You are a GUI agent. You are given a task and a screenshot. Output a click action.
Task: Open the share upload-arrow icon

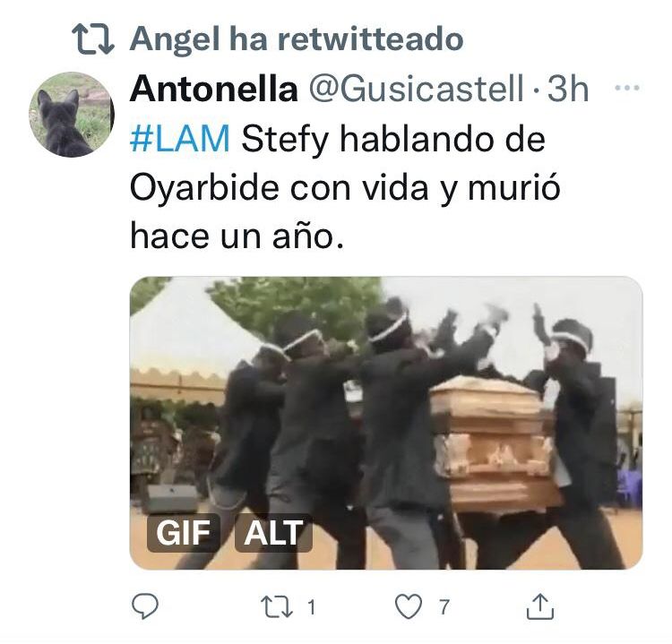(x=540, y=606)
